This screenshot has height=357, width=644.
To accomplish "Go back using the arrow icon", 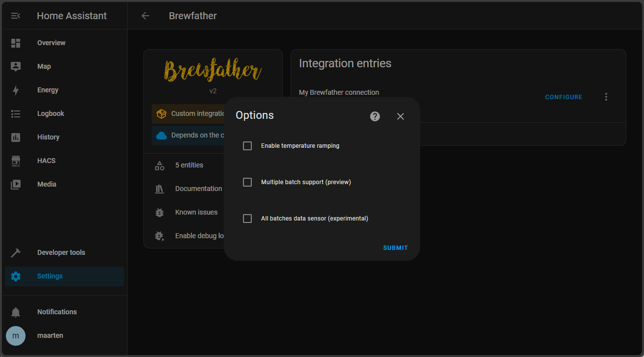I will point(145,16).
